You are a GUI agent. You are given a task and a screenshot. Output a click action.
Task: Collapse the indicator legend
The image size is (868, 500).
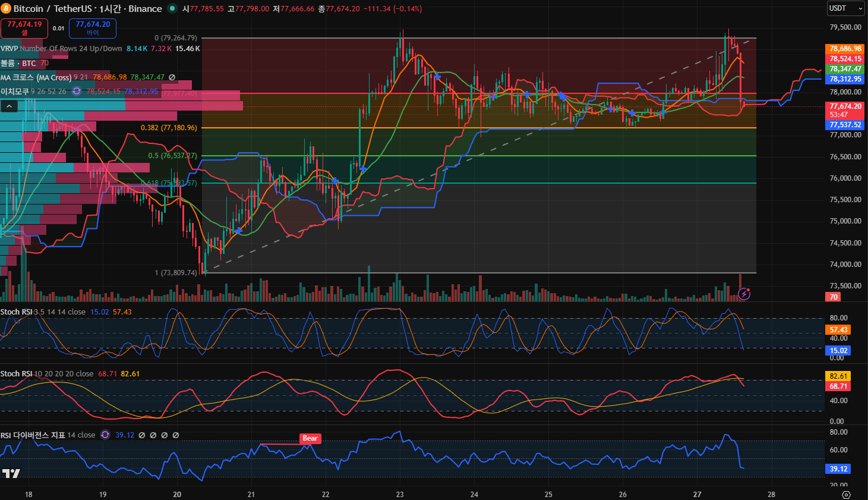(9, 106)
